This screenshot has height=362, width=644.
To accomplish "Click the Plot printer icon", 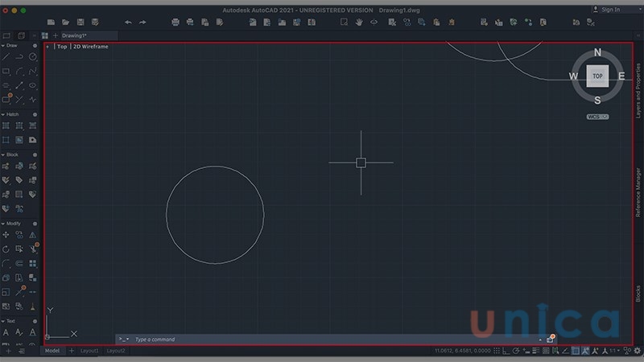I will tap(175, 23).
